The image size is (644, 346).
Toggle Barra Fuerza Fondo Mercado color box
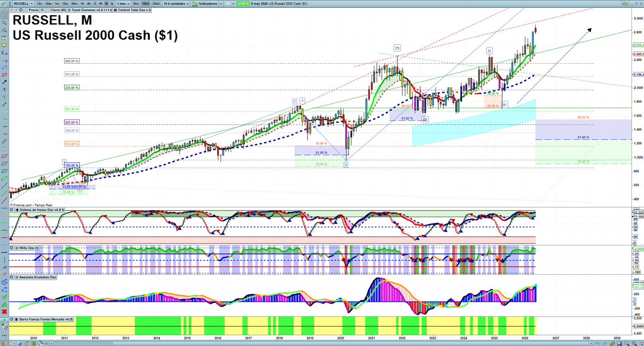(17, 319)
